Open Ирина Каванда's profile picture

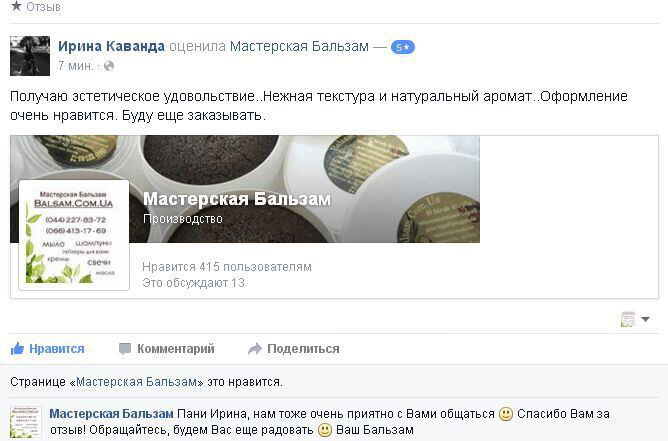(30, 56)
